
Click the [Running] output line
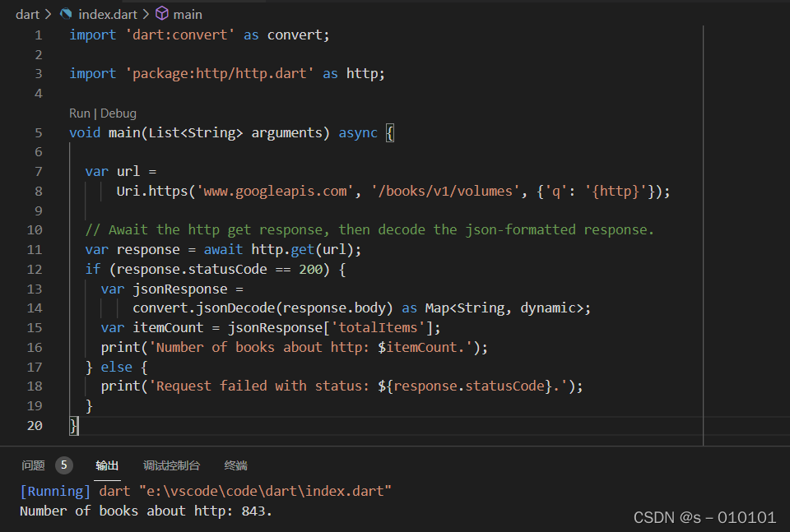point(206,491)
